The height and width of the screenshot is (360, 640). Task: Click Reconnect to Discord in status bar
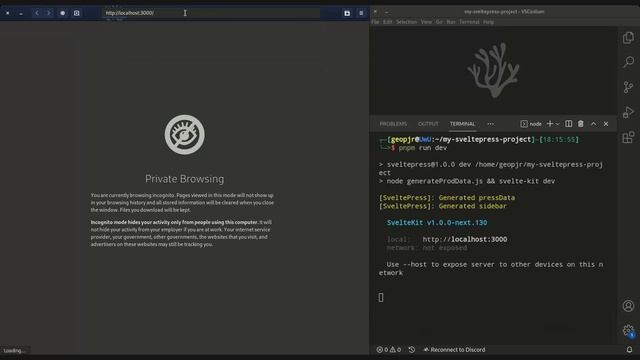click(454, 350)
